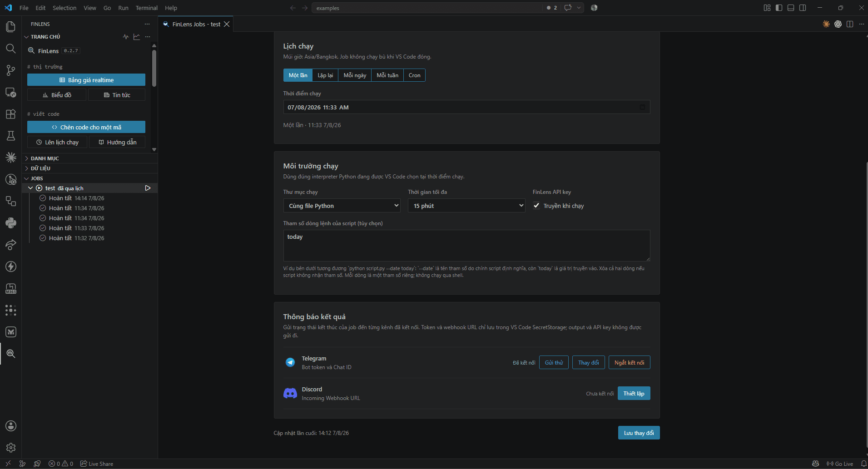This screenshot has height=469, width=868.
Task: Open the Run menu
Action: point(123,8)
